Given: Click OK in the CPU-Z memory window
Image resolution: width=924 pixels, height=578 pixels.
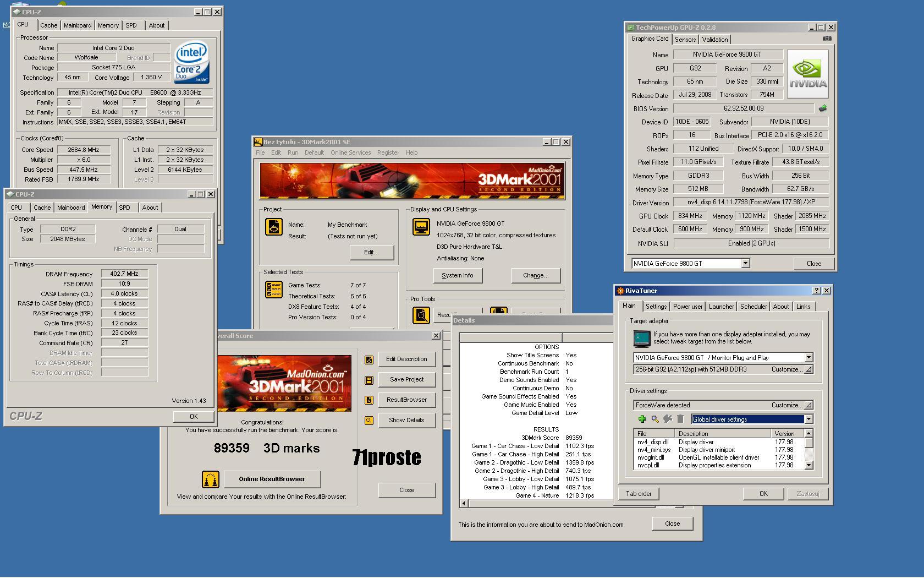Looking at the screenshot, I should coord(194,417).
